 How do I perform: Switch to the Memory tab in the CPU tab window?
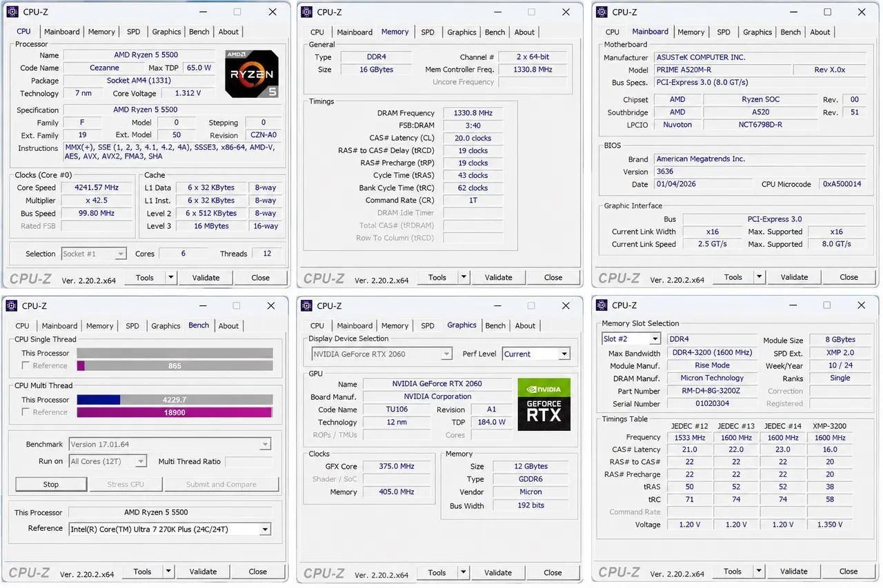coord(101,32)
